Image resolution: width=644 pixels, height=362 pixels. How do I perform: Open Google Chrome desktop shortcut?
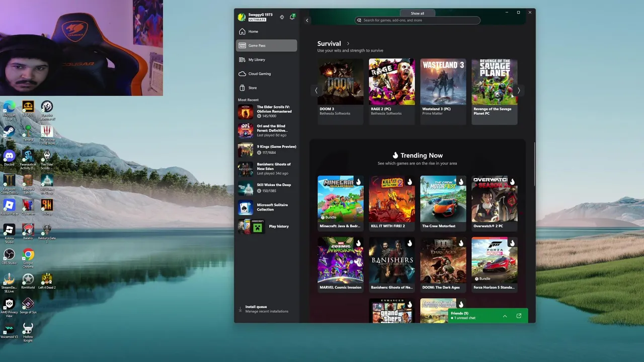(28, 258)
